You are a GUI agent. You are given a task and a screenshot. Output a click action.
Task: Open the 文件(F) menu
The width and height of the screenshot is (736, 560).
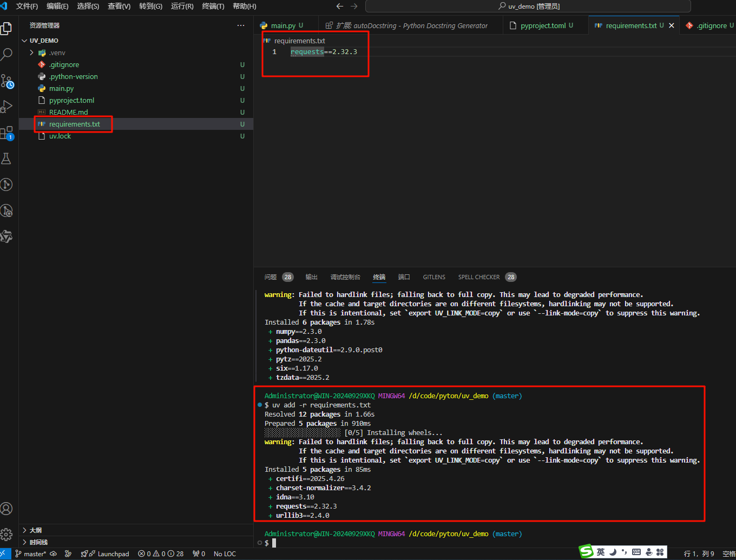27,6
